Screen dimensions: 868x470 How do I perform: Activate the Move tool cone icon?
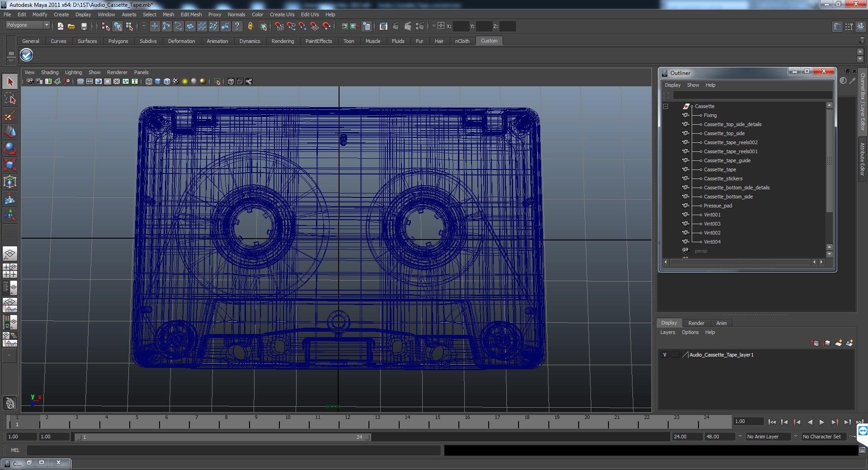pos(10,132)
